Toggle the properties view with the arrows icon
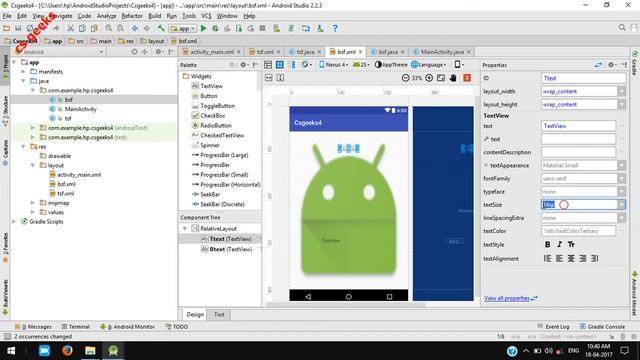Image resolution: width=640 pixels, height=360 pixels. pos(598,64)
